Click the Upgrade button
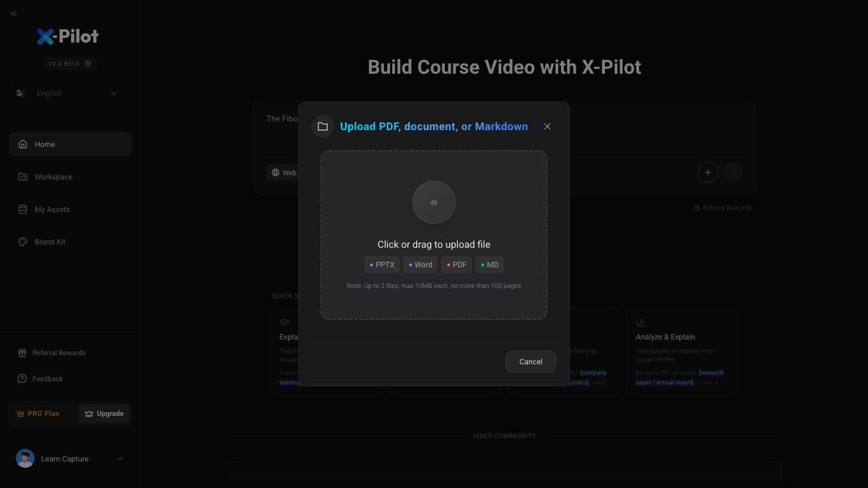The width and height of the screenshot is (868, 488). point(104,414)
